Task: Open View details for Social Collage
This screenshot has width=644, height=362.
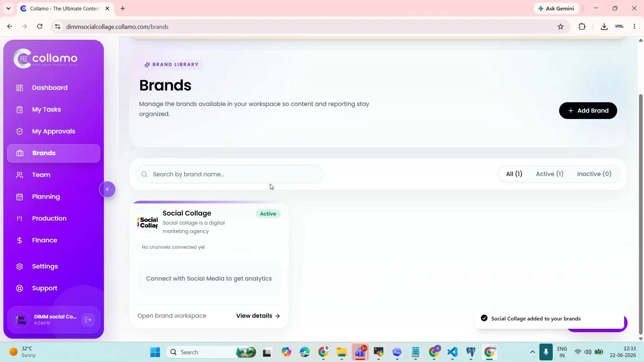Action: (x=258, y=316)
